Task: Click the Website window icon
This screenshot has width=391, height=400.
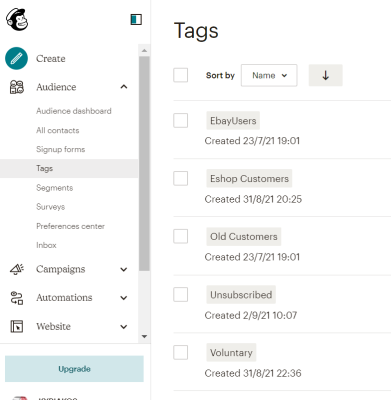Action: pos(17,326)
